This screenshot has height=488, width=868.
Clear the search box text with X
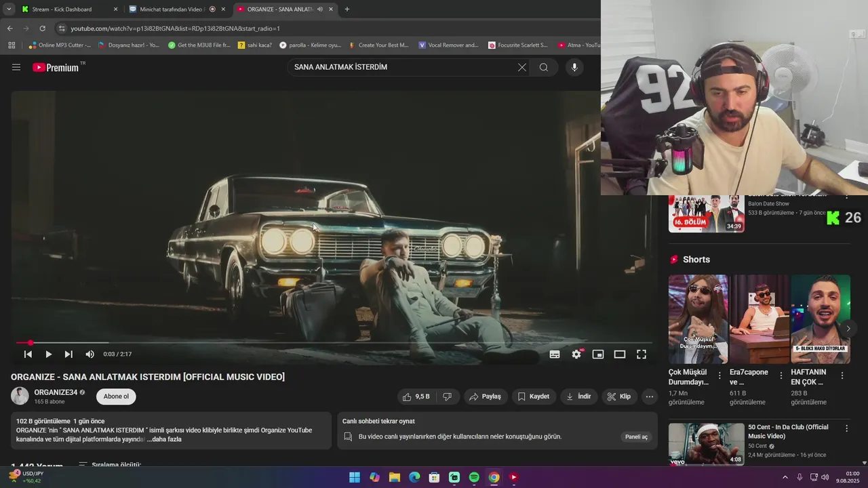522,67
